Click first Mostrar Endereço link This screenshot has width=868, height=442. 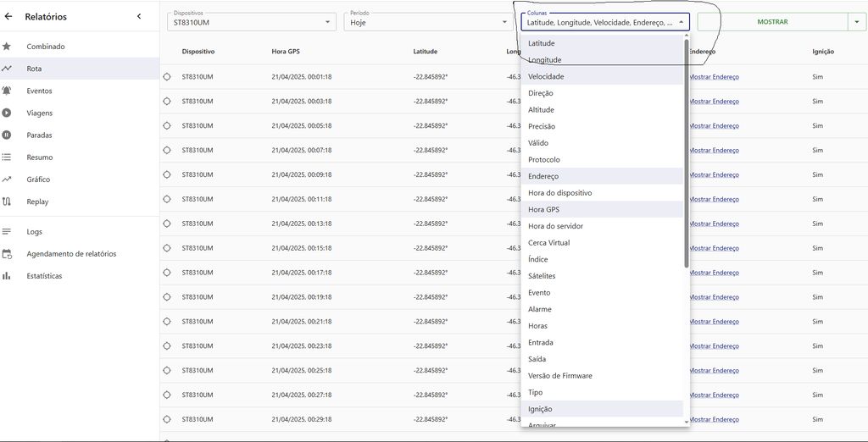pos(714,77)
